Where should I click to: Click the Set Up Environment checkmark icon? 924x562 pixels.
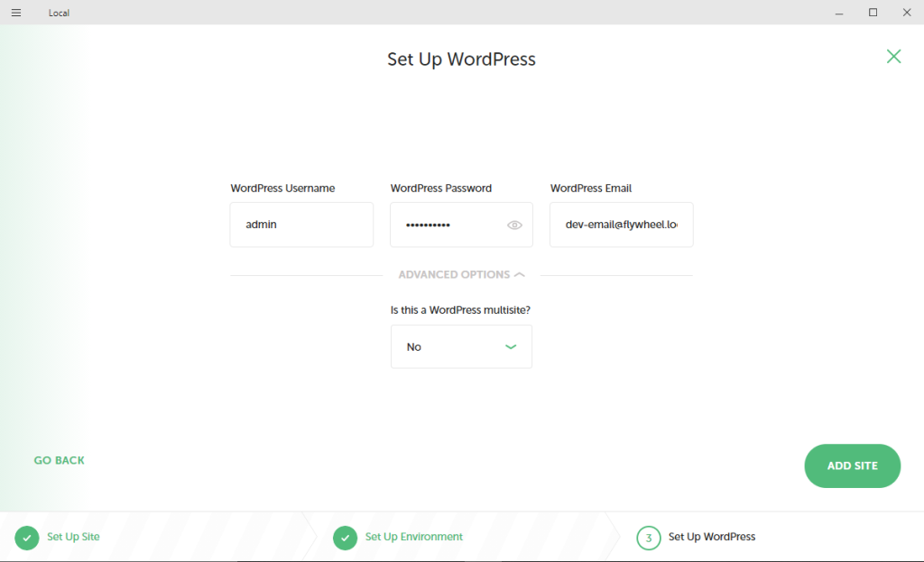pos(346,538)
